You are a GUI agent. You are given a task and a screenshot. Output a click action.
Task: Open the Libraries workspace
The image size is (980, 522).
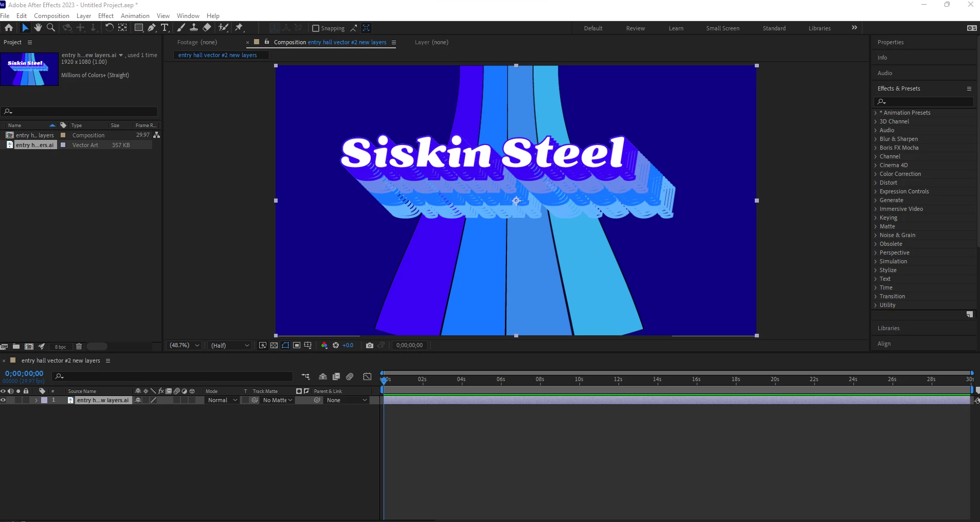(820, 28)
